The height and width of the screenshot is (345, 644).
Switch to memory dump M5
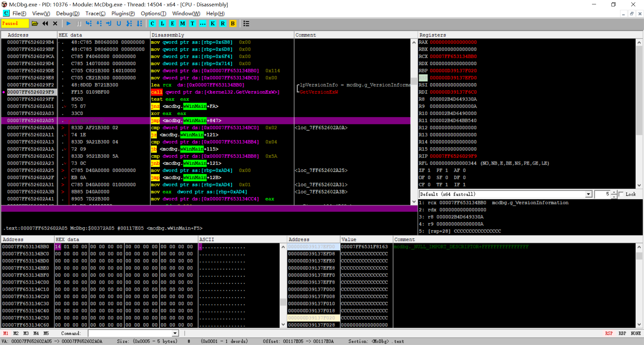coord(46,333)
